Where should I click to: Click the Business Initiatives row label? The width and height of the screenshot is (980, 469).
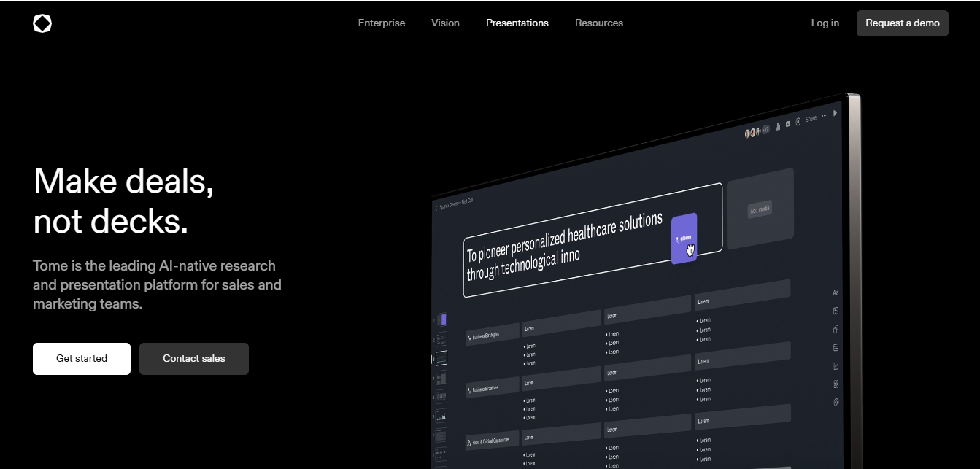click(493, 389)
